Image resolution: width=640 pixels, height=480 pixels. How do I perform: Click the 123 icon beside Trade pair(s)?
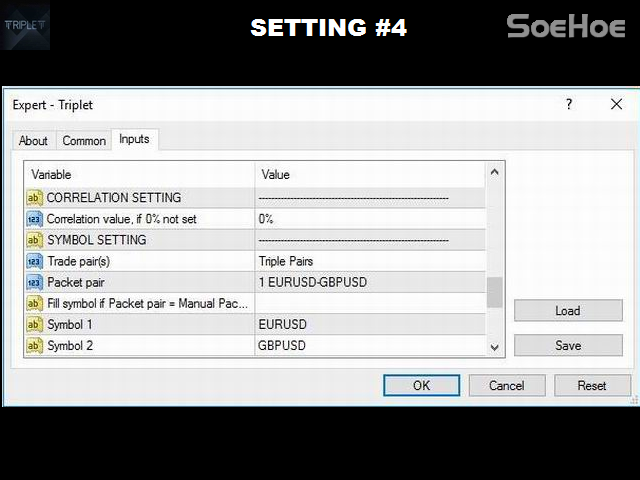point(34,261)
